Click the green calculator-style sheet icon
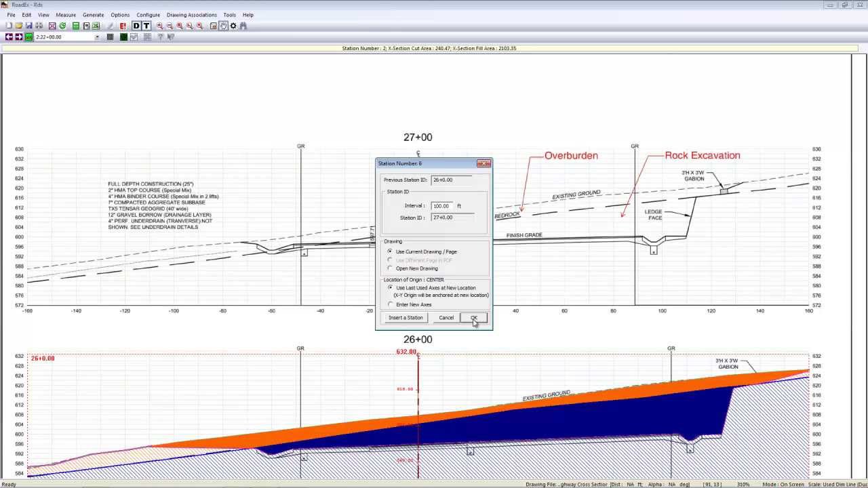Image resolution: width=868 pixels, height=488 pixels. pyautogui.click(x=76, y=26)
